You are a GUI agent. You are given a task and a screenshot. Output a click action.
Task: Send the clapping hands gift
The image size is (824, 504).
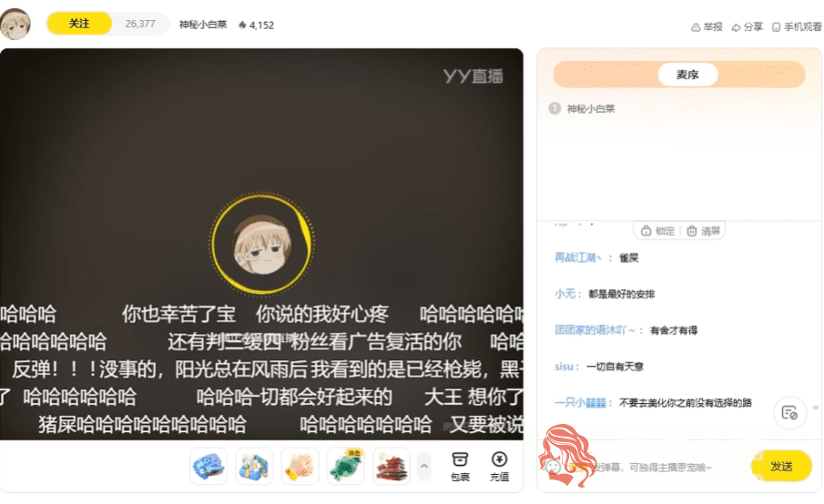coord(300,466)
